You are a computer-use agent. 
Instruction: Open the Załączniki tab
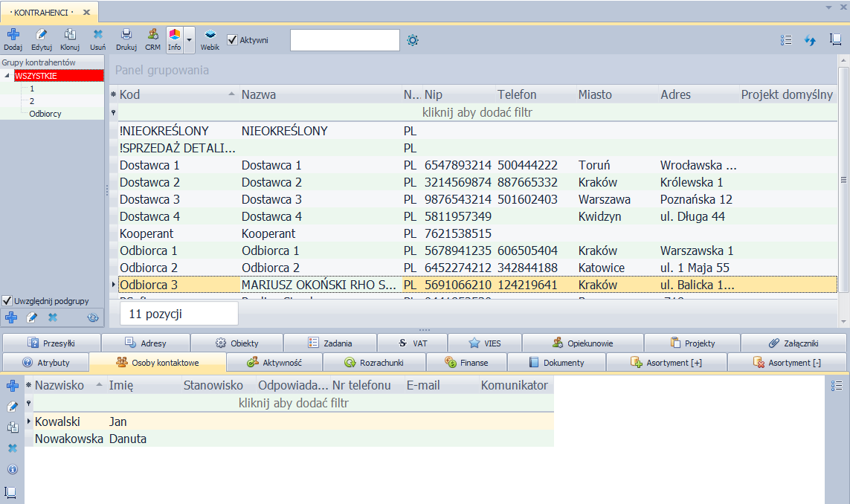(x=794, y=343)
